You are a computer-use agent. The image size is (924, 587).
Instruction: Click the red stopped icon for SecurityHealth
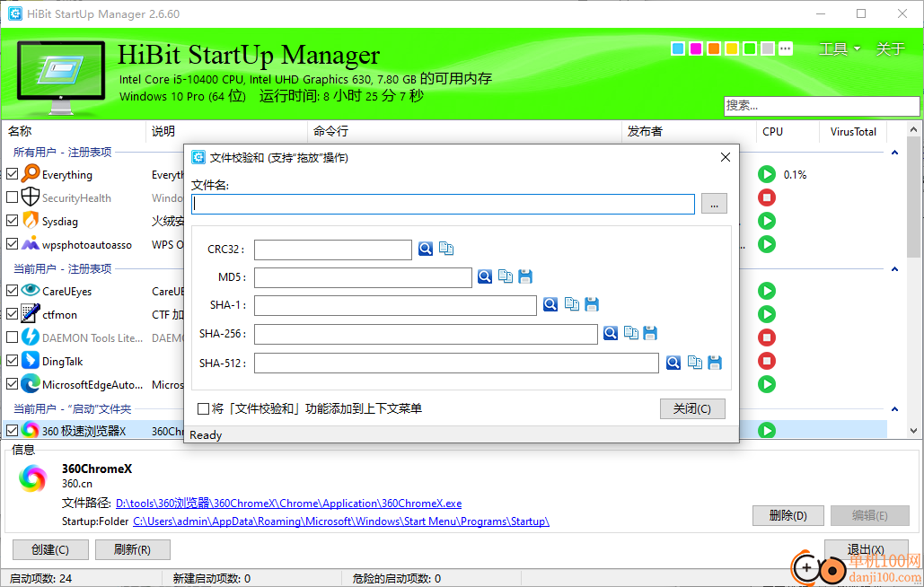[767, 197]
